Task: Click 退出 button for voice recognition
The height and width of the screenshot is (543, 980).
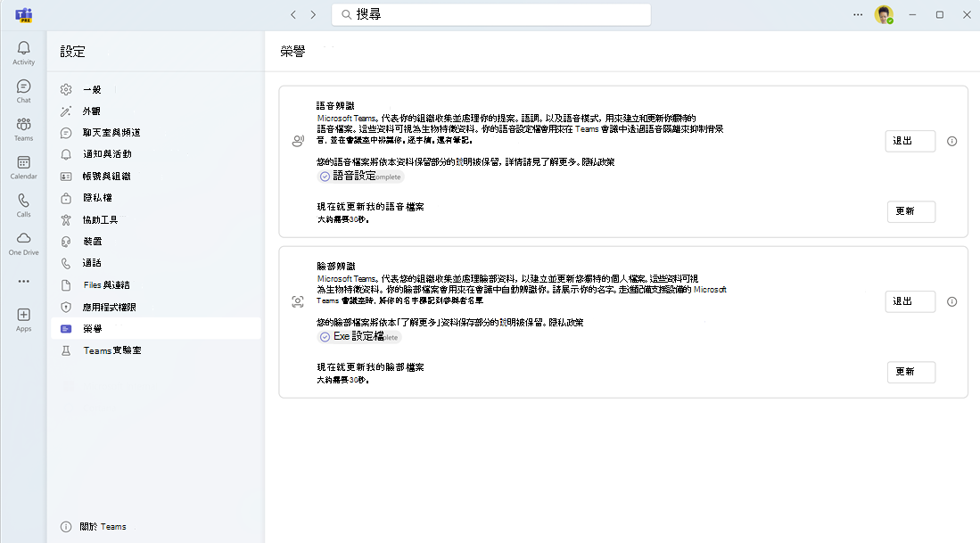Action: coord(910,141)
